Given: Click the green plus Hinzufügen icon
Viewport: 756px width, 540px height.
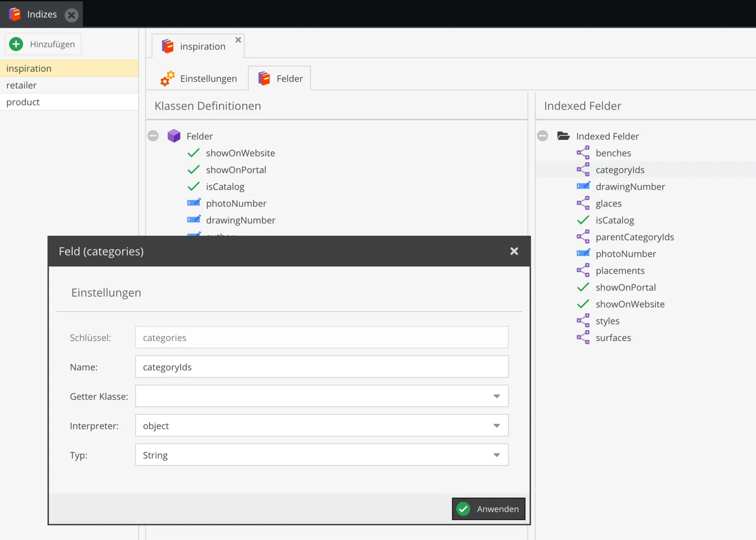Looking at the screenshot, I should 16,44.
